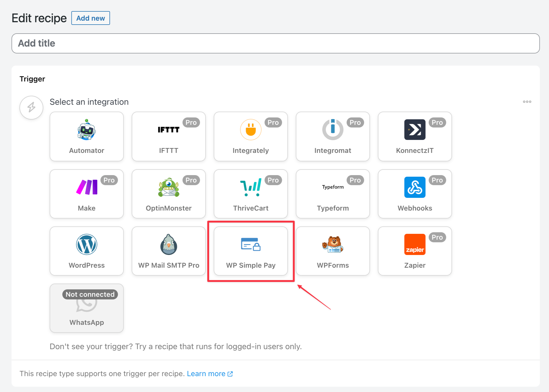Pick the OptinMonster monster icon
Viewport: 549px width, 392px height.
(x=169, y=187)
